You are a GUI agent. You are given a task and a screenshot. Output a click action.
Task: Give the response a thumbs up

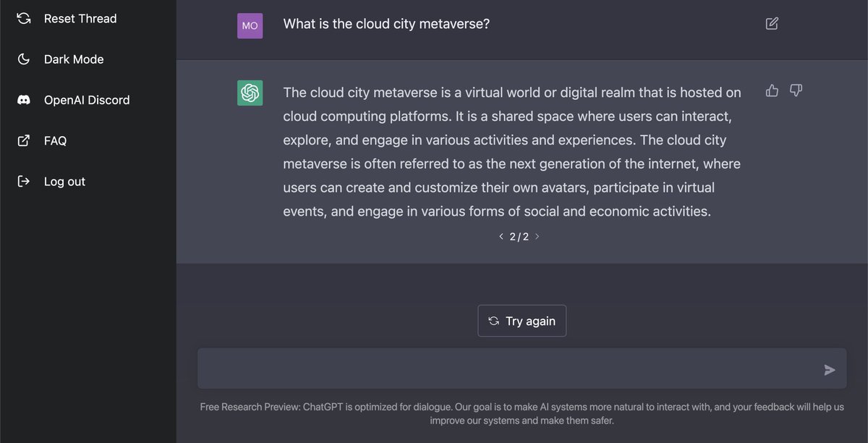click(x=772, y=90)
